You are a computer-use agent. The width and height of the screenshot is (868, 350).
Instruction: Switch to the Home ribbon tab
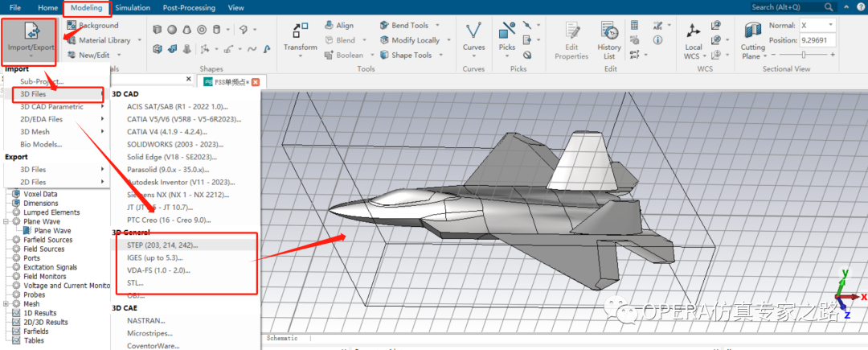coord(48,8)
